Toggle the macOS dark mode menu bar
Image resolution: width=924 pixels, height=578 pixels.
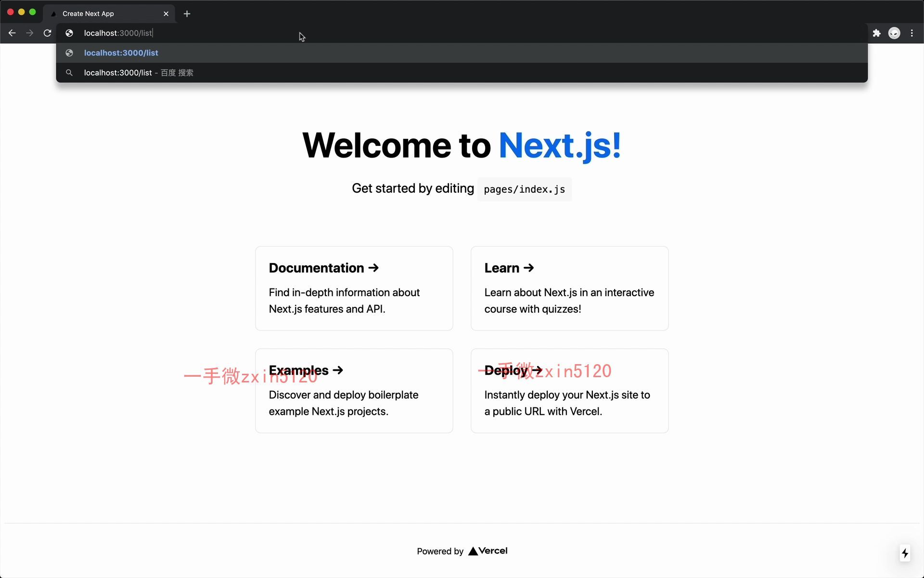[x=895, y=33]
